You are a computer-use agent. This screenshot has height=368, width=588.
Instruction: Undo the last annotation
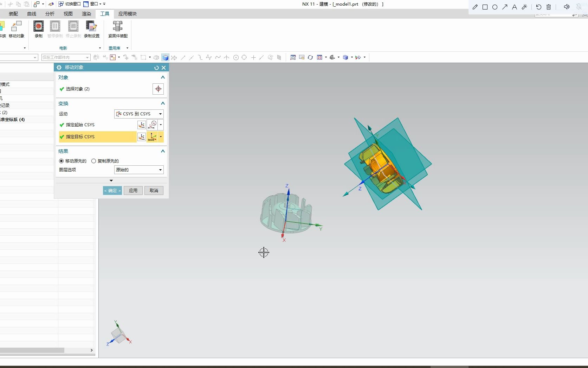tap(539, 7)
